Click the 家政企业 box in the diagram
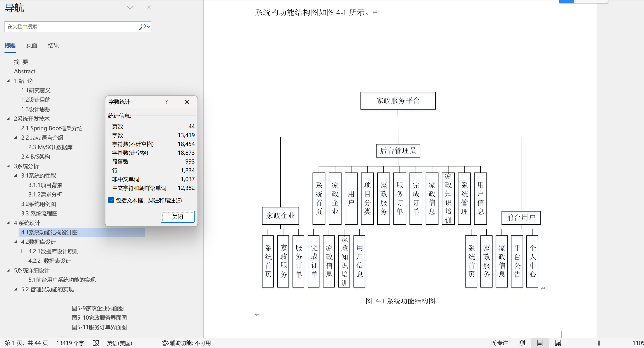Image resolution: width=644 pixels, height=348 pixels. (x=281, y=216)
